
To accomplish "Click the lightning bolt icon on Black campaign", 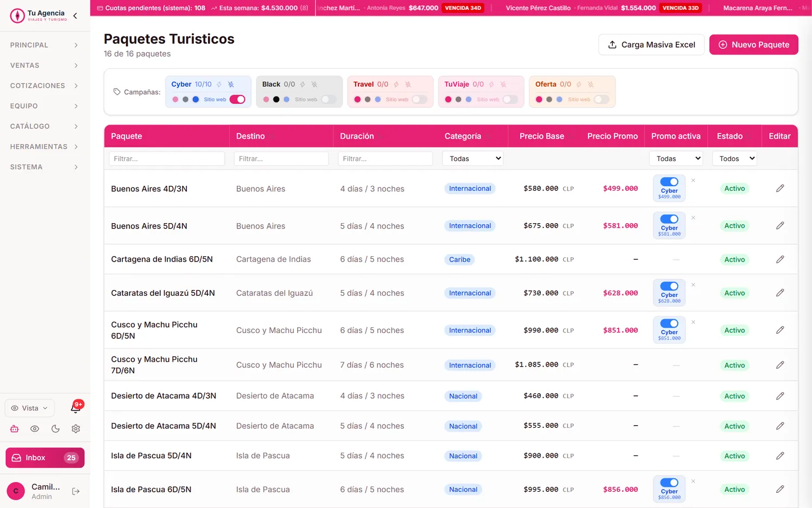I will (x=303, y=84).
